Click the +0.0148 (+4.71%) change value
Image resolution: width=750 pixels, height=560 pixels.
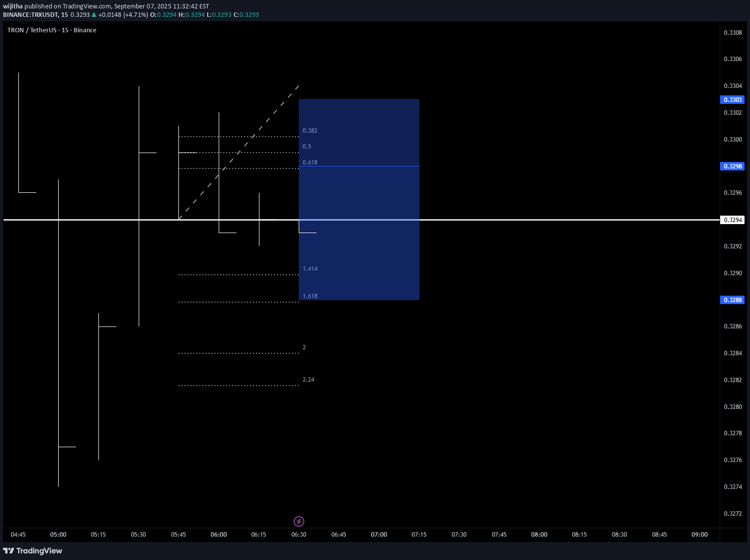coord(123,15)
